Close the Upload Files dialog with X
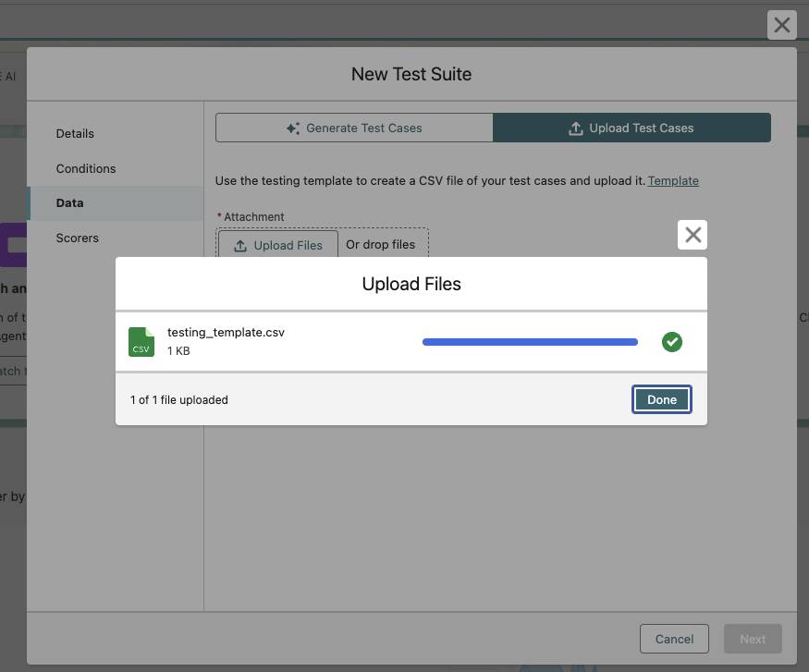This screenshot has width=809, height=672. click(x=693, y=235)
